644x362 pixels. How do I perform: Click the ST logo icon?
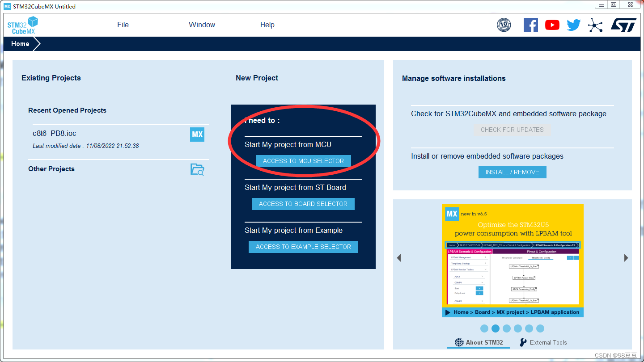pyautogui.click(x=623, y=25)
